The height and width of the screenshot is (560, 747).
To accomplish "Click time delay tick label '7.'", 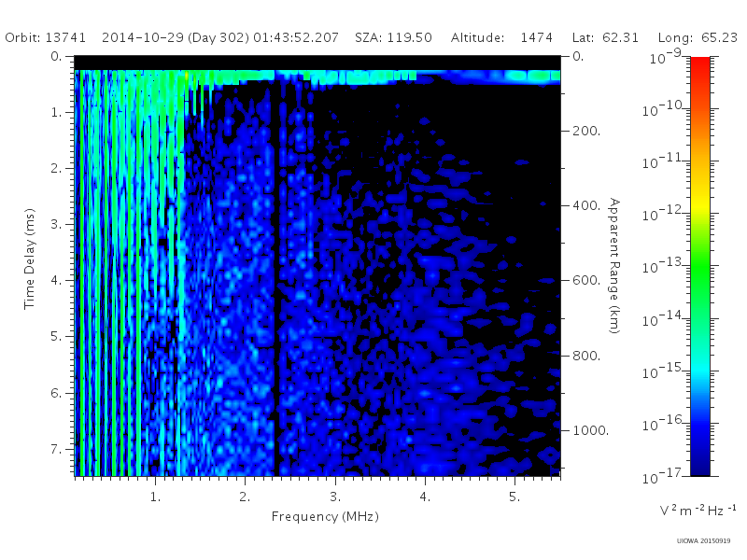I will point(56,449).
